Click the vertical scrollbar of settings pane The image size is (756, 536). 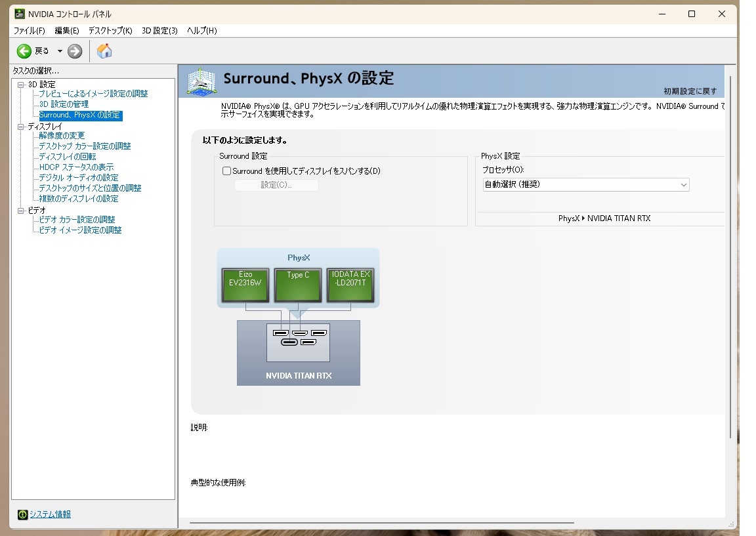(x=731, y=257)
